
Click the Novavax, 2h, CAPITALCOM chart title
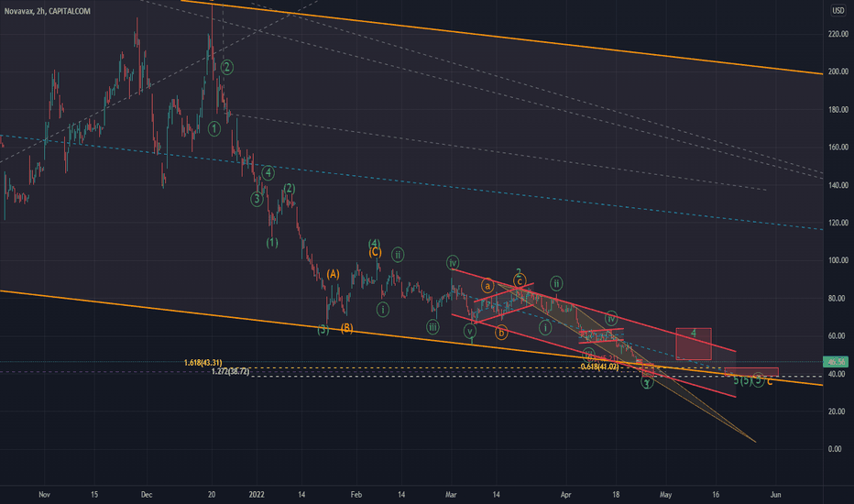point(48,11)
